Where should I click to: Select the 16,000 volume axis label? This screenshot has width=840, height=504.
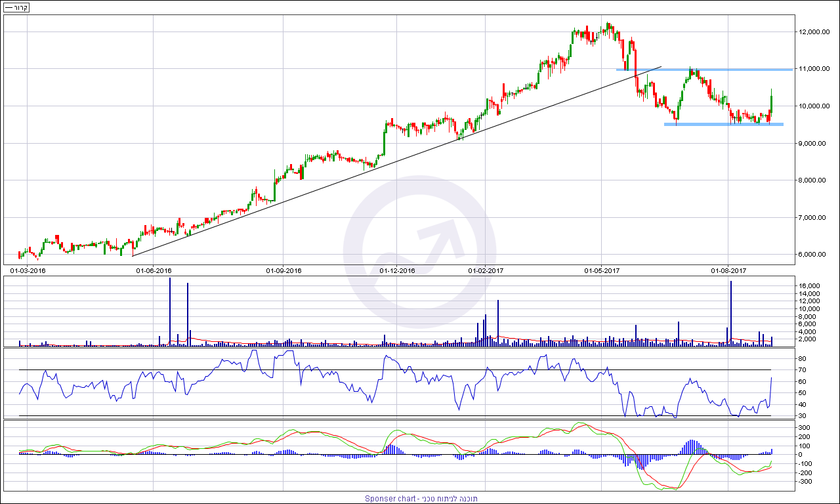809,286
